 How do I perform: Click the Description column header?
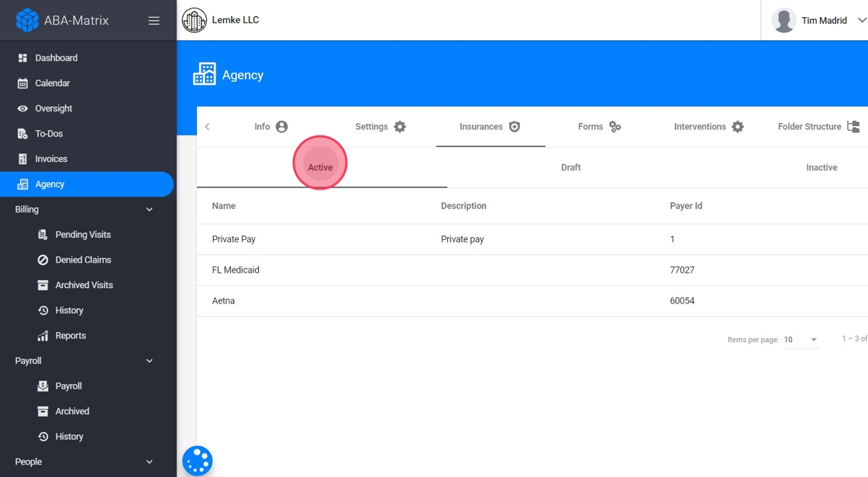[x=463, y=206]
